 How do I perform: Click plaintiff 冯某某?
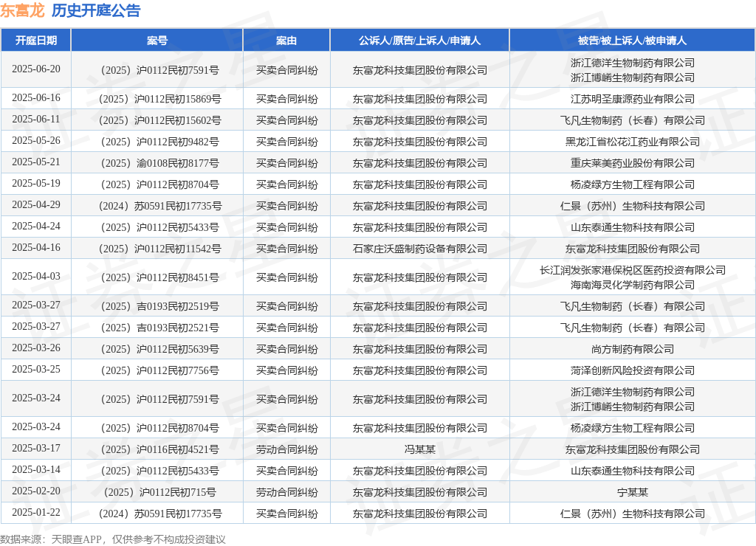[420, 449]
